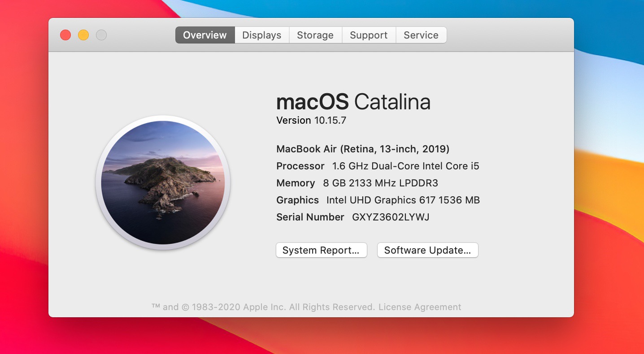Click the Memory label
644x354 pixels.
(x=296, y=183)
